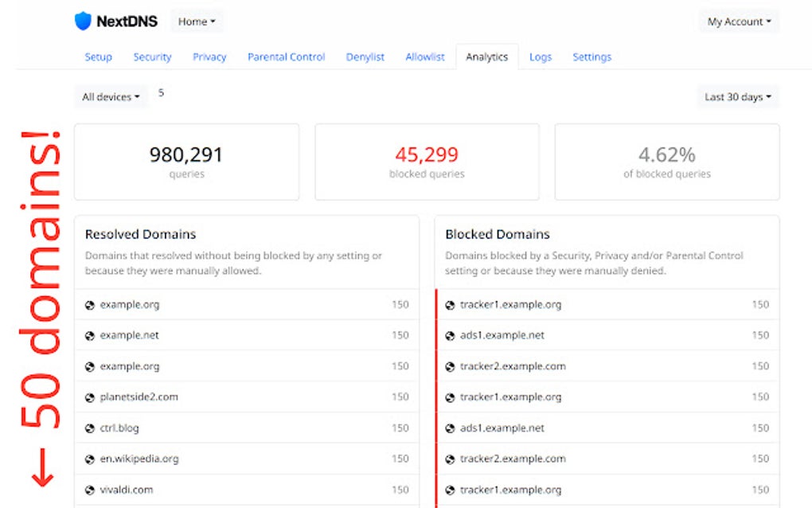Image resolution: width=812 pixels, height=508 pixels.
Task: Click the globe icon beside ads1.example.net
Action: pyautogui.click(x=450, y=335)
